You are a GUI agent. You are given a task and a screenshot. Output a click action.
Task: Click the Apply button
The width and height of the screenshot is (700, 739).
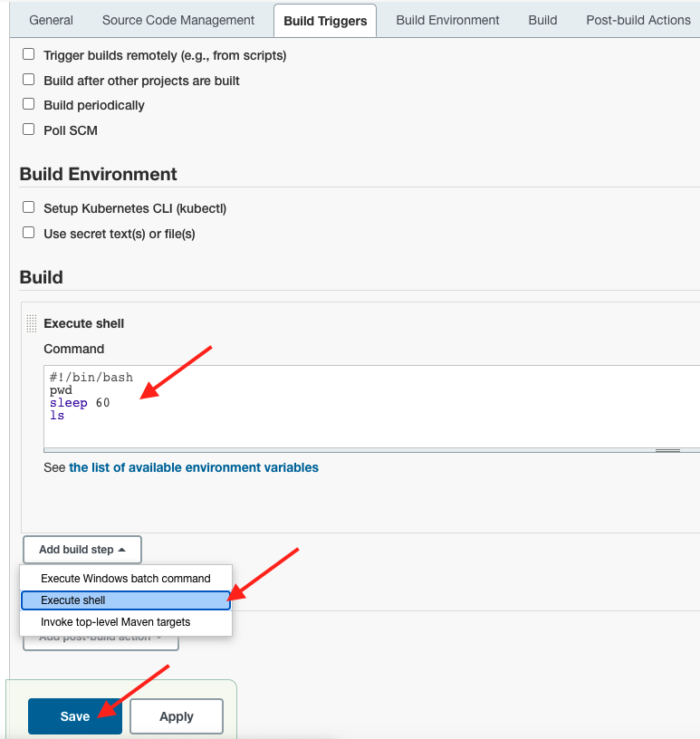point(177,716)
